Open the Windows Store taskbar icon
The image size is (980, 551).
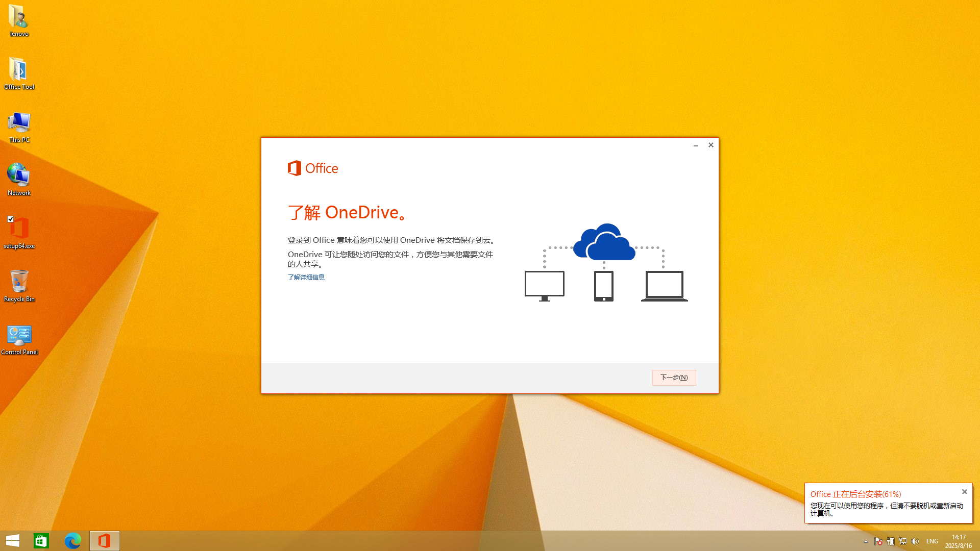(x=41, y=541)
